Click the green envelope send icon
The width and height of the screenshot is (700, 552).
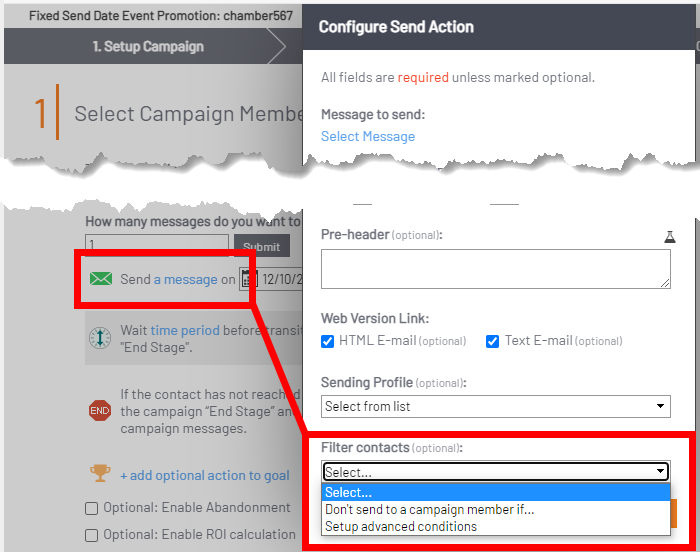[x=100, y=279]
